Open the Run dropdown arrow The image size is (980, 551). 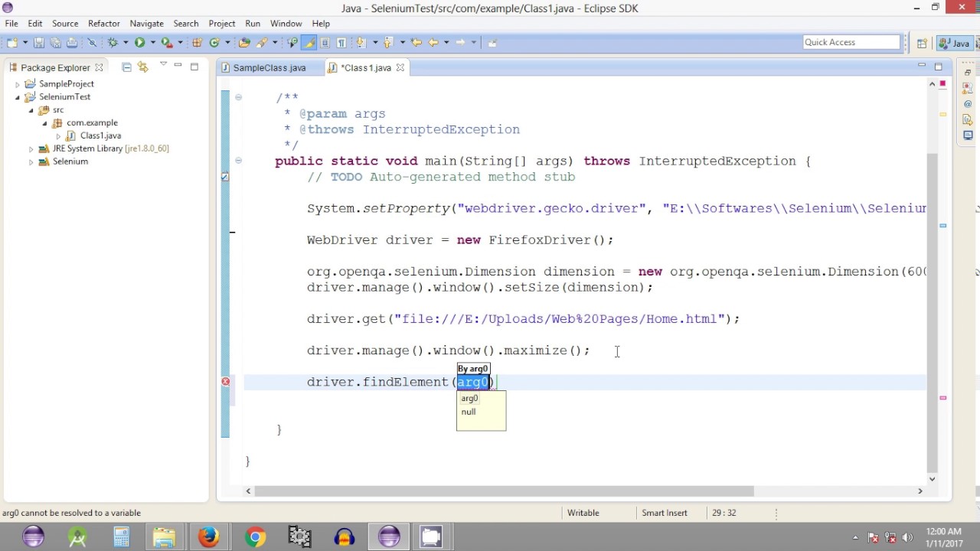(x=152, y=43)
